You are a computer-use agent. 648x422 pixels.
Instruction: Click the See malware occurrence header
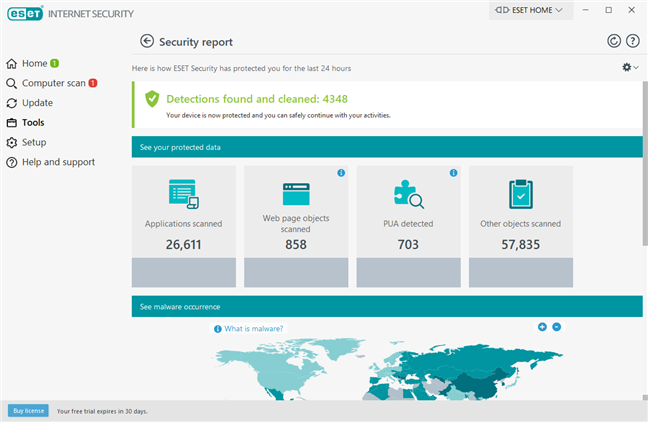387,307
